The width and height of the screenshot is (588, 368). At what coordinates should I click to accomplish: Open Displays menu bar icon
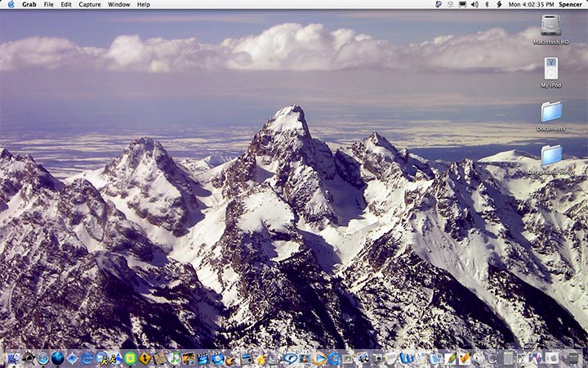coord(463,5)
